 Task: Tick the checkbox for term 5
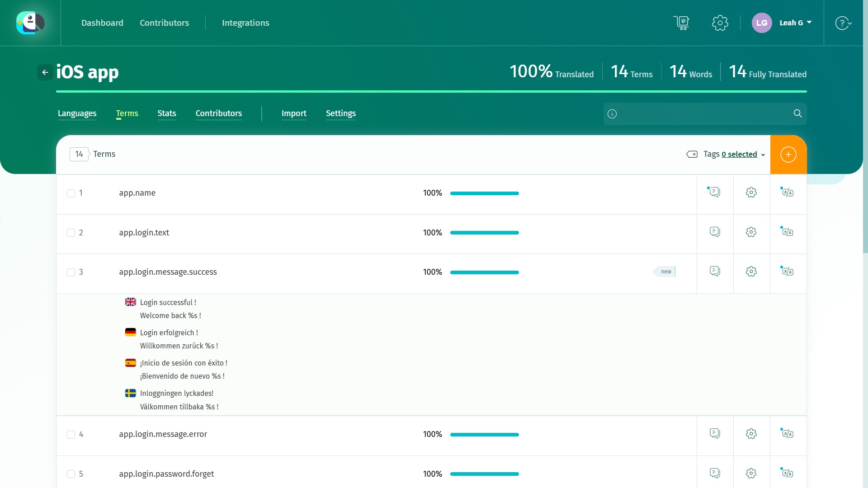tap(71, 474)
